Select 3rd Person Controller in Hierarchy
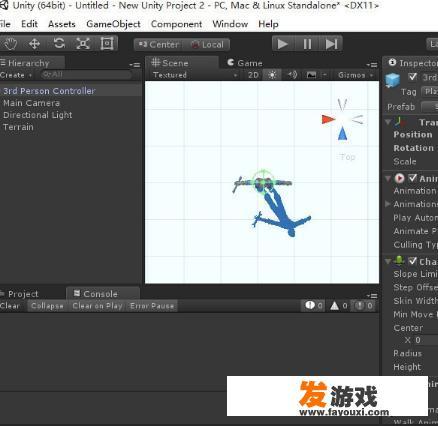Image resolution: width=438 pixels, height=426 pixels. (71, 91)
